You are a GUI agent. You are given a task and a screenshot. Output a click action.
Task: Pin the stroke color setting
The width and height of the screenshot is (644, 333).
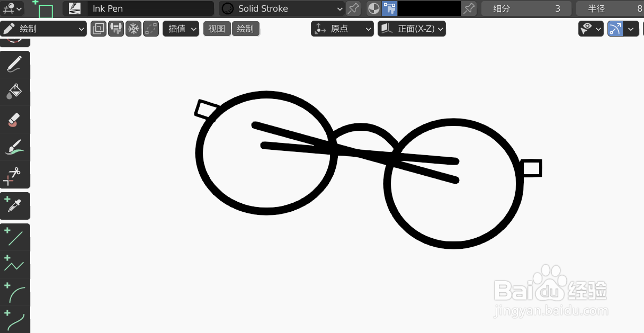[x=469, y=8]
